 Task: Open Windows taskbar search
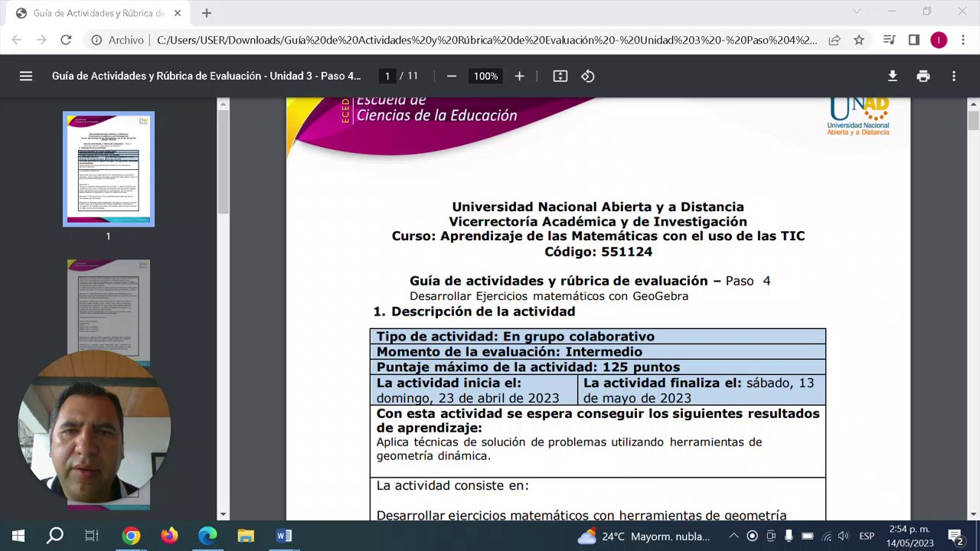coord(55,536)
